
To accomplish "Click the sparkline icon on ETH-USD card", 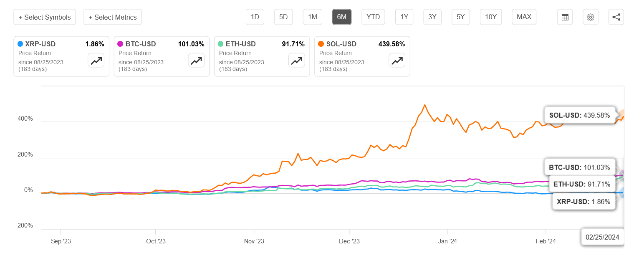I will (x=296, y=61).
